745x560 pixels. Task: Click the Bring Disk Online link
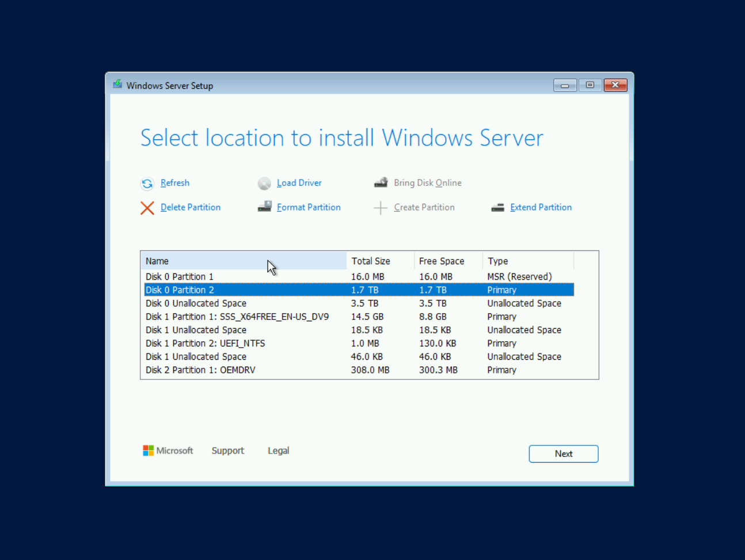pyautogui.click(x=428, y=183)
